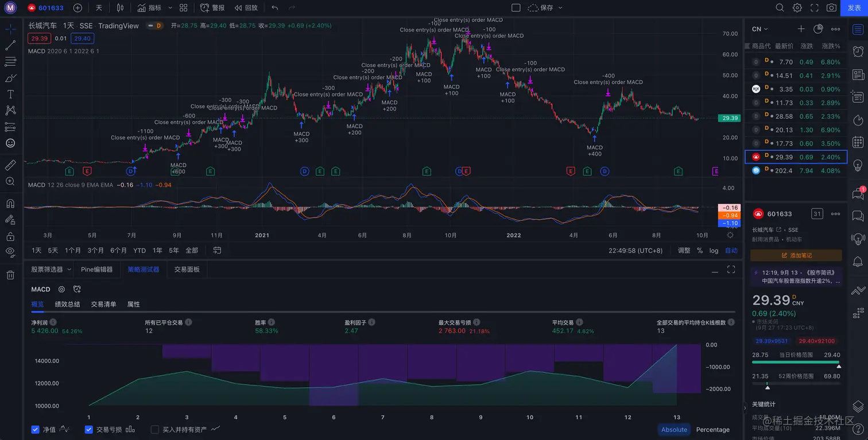This screenshot has width=868, height=440.
Task: Click the remove drawings trash icon
Action: pos(10,275)
